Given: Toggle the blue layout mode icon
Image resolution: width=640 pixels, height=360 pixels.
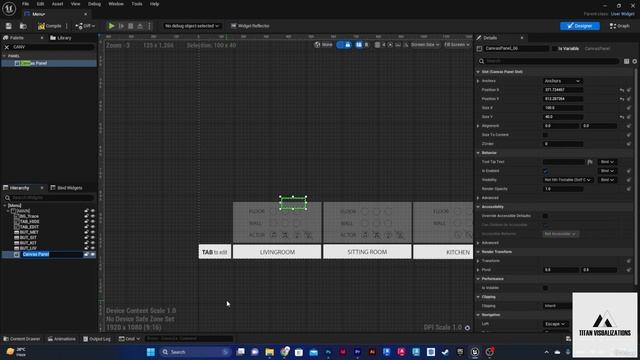Looking at the screenshot, I should point(359,45).
